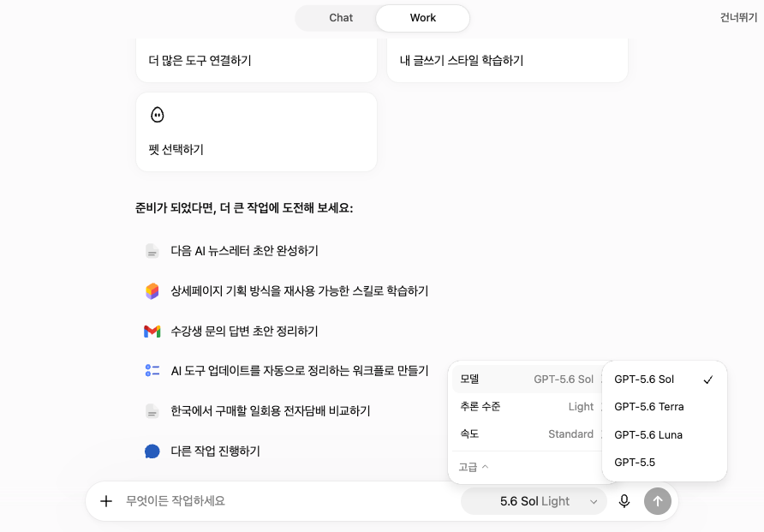Select 다른 작업 진행하기
Screen dimensions: 764x532
(215, 451)
